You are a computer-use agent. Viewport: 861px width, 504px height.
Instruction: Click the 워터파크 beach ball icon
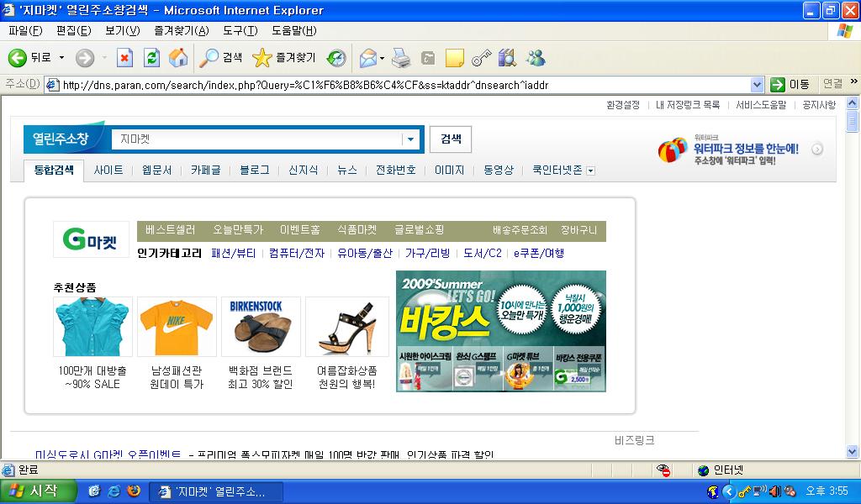coord(673,150)
